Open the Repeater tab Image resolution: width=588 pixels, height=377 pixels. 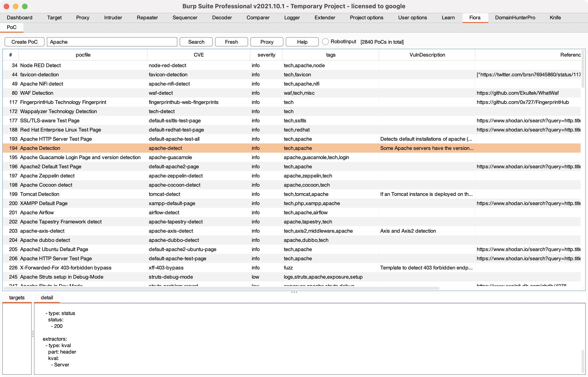click(147, 18)
